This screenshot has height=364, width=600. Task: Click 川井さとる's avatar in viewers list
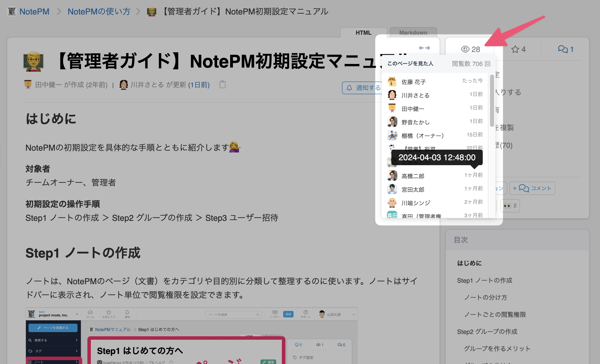pos(392,95)
